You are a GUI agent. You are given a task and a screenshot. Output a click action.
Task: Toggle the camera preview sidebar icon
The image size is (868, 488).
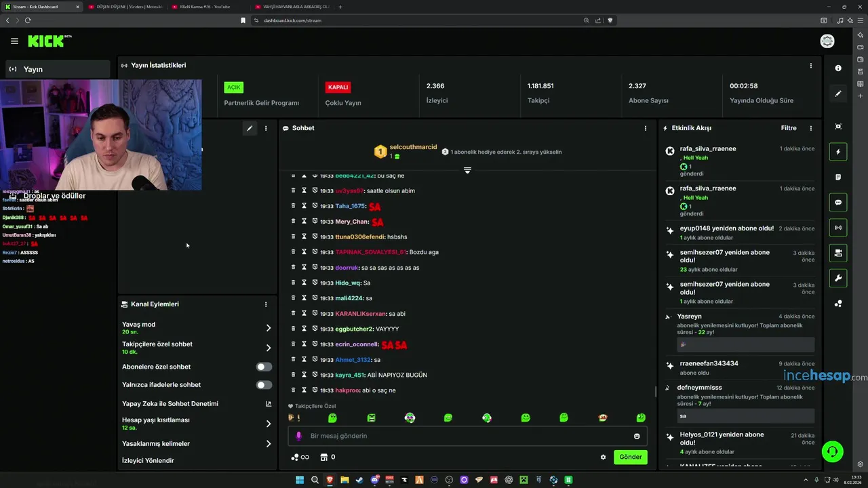coord(838,253)
